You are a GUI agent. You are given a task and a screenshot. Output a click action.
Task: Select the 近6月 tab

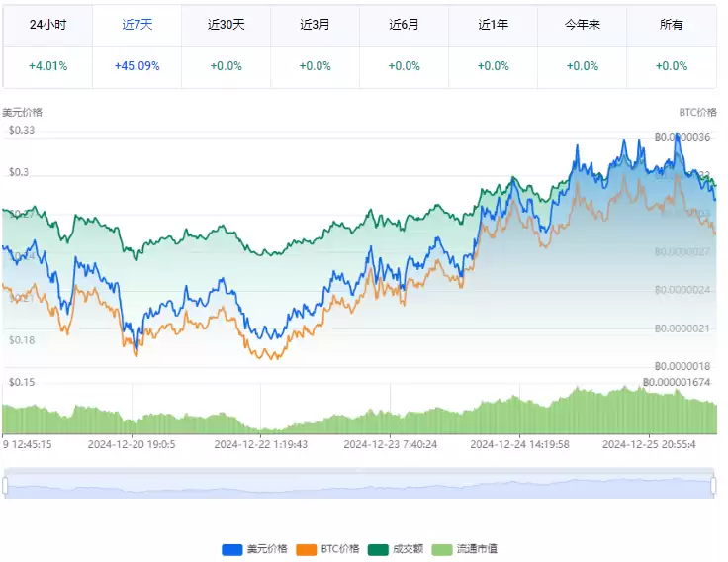click(404, 25)
